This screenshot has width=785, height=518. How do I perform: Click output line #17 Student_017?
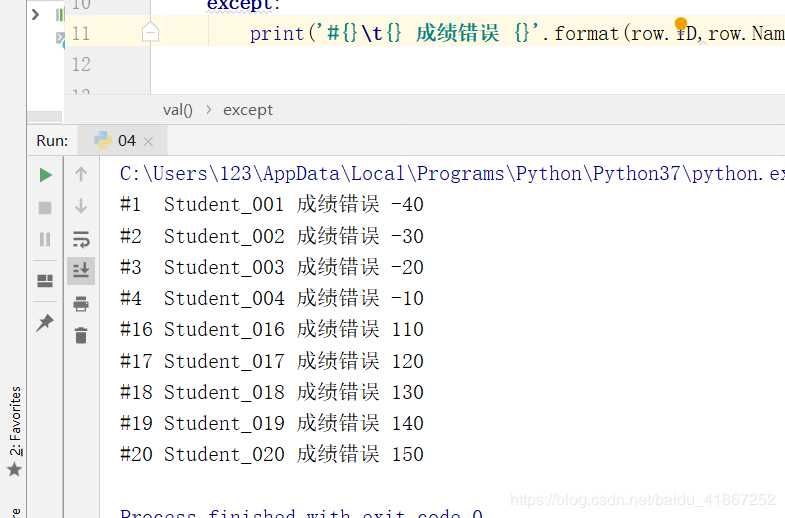pyautogui.click(x=272, y=361)
